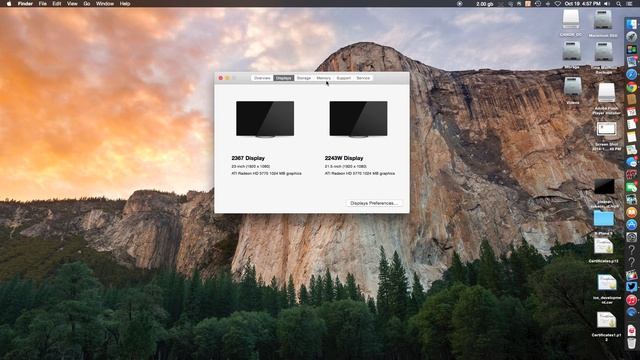
Task: Open FaceTime from the Dock
Action: tap(631, 187)
